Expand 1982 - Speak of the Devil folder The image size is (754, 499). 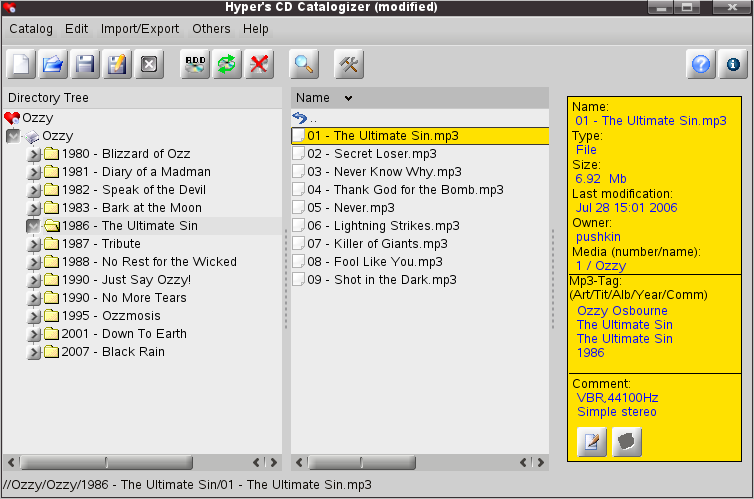[34, 190]
